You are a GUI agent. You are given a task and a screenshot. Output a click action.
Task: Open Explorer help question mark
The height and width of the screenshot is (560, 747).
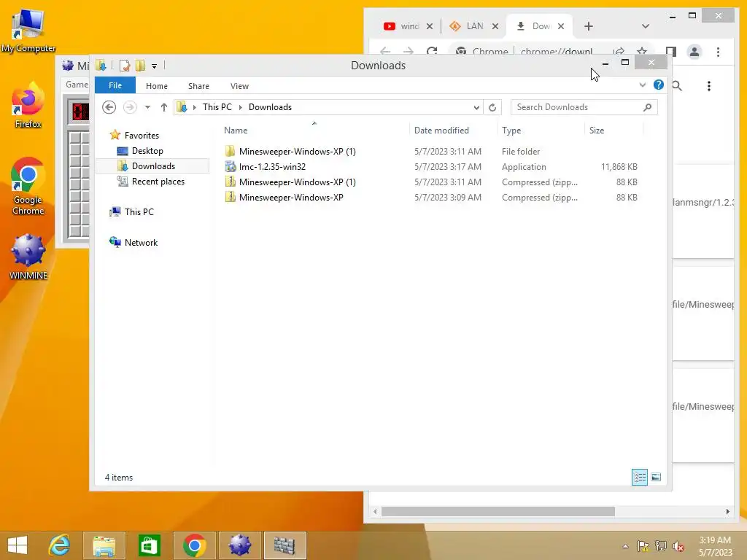659,85
